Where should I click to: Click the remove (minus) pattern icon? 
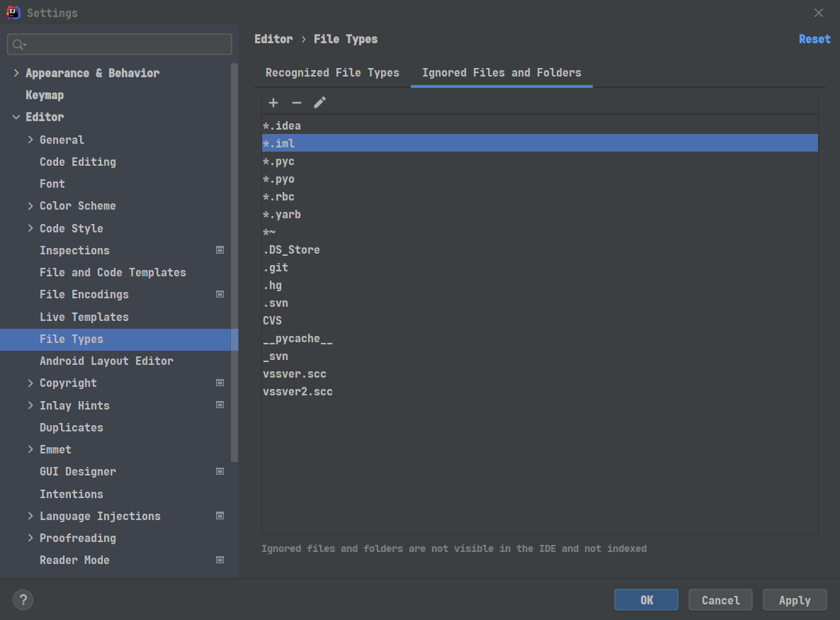click(296, 102)
